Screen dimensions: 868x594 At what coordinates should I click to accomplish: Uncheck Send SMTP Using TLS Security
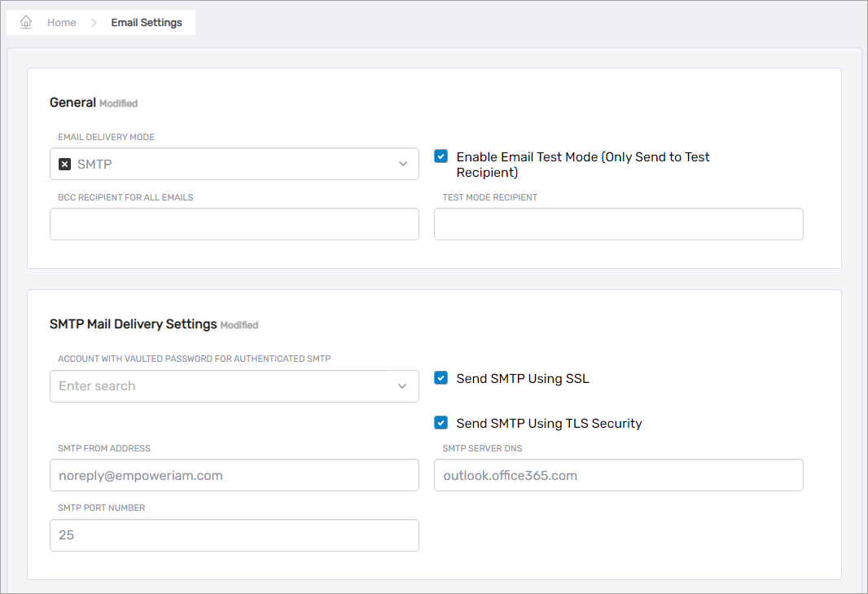tap(441, 422)
